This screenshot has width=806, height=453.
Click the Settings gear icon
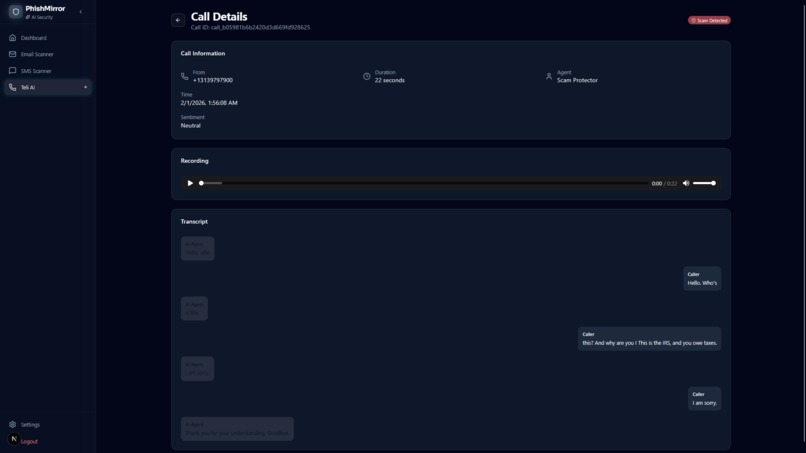coord(12,425)
